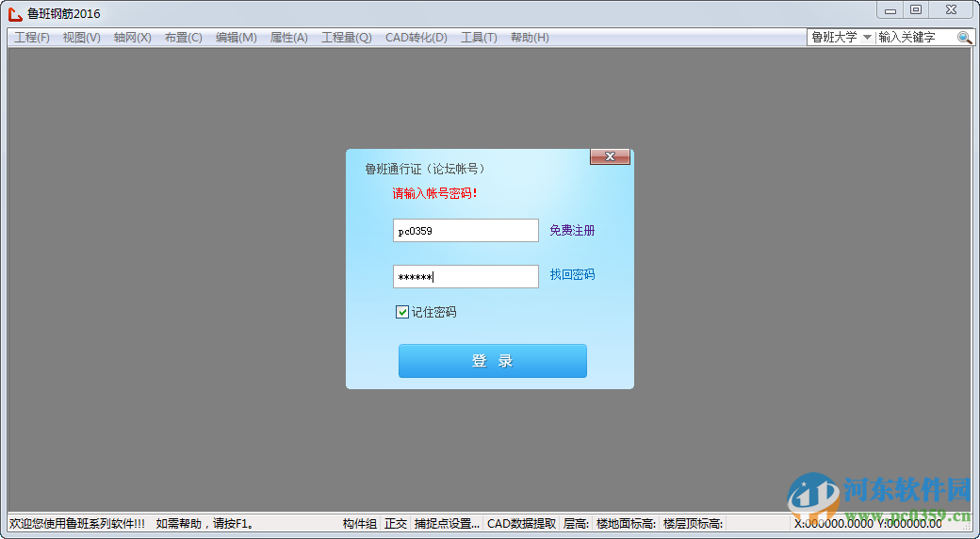The width and height of the screenshot is (980, 539).
Task: Open the 免费注册 link
Action: (573, 231)
